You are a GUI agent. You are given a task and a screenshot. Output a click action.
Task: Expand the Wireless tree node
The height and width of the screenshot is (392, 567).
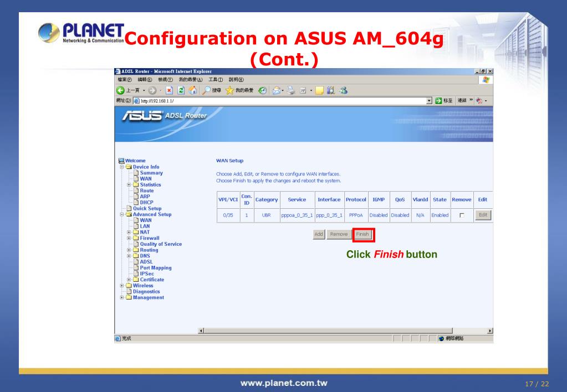coord(122,286)
